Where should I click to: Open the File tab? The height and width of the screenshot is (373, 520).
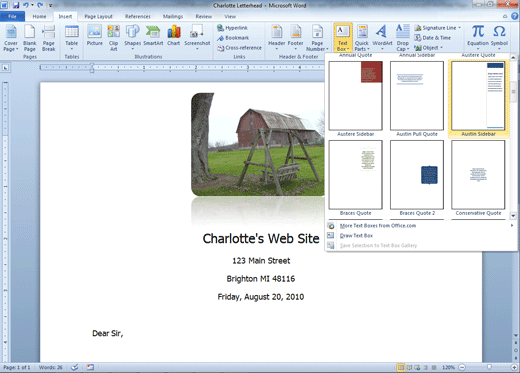pos(12,16)
